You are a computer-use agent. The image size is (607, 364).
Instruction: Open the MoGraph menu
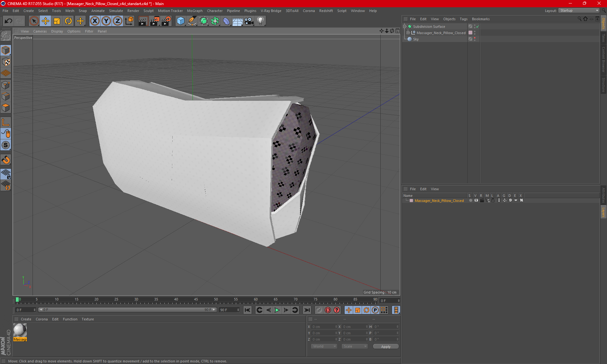point(195,11)
